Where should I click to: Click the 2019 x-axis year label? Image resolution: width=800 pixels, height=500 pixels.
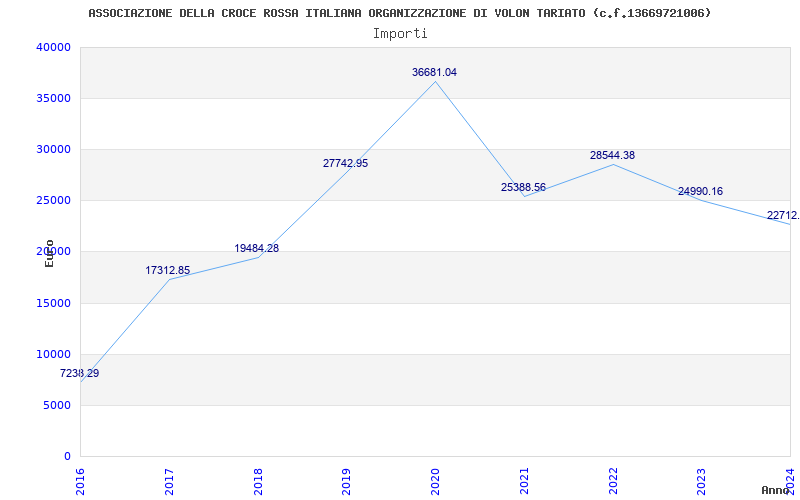click(x=346, y=482)
